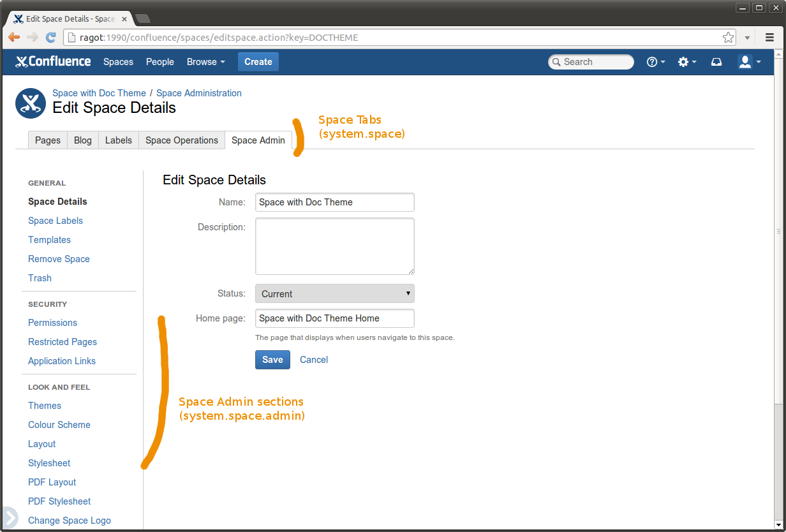
Task: Open the Status dropdown showing Current
Action: tap(334, 293)
